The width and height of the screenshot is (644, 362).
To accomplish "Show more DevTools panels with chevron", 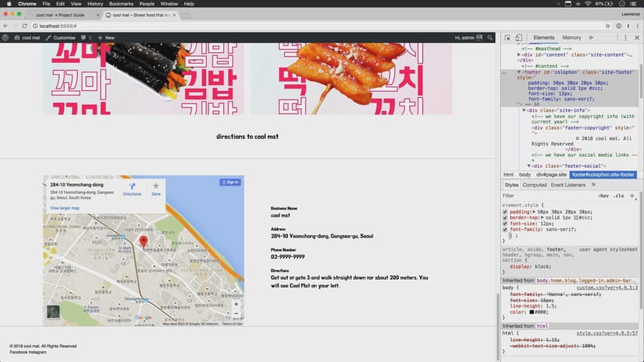I will click(x=590, y=37).
